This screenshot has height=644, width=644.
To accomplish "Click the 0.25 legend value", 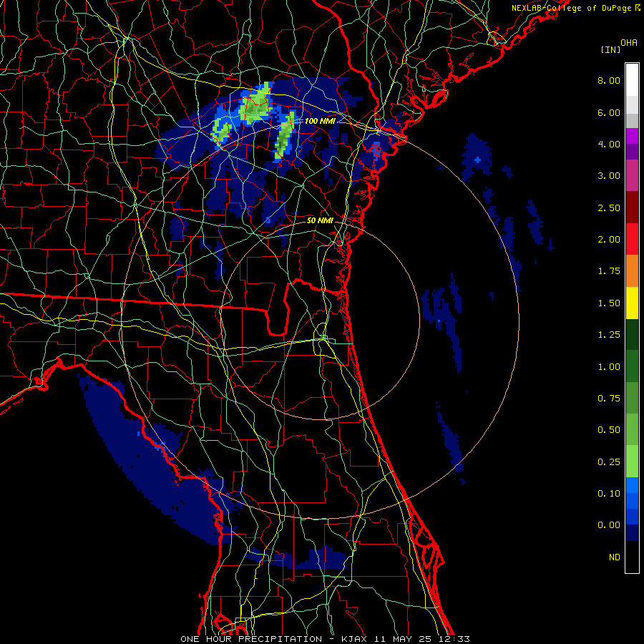I will tap(609, 462).
